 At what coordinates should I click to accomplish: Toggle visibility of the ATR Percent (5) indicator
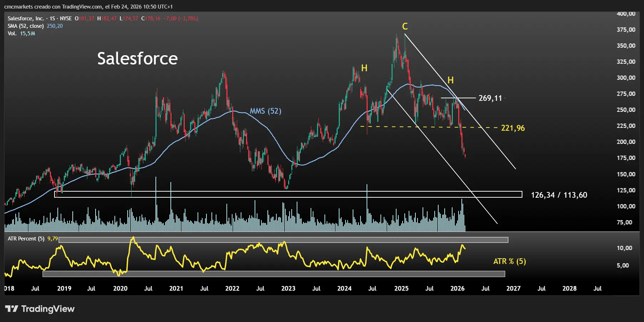tap(26, 239)
